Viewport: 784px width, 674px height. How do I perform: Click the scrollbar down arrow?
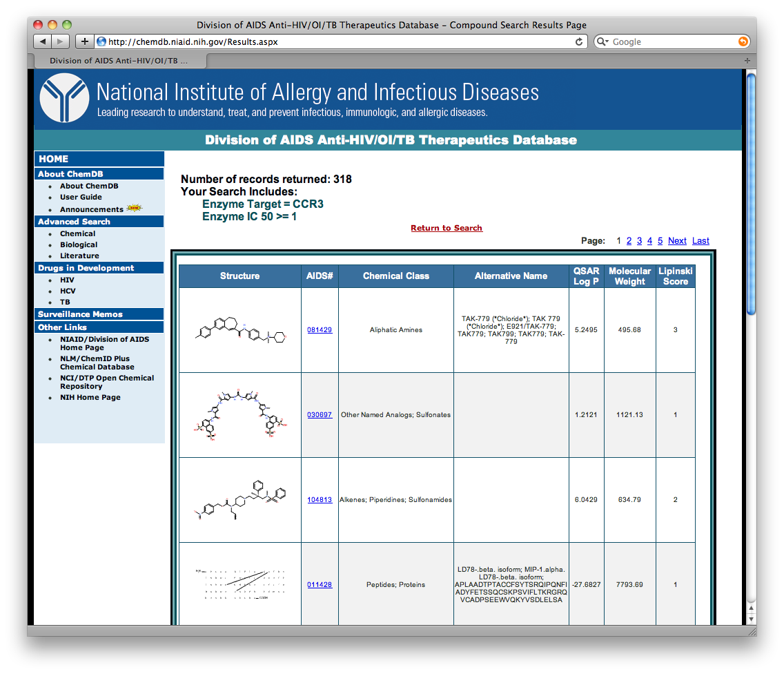(x=751, y=619)
